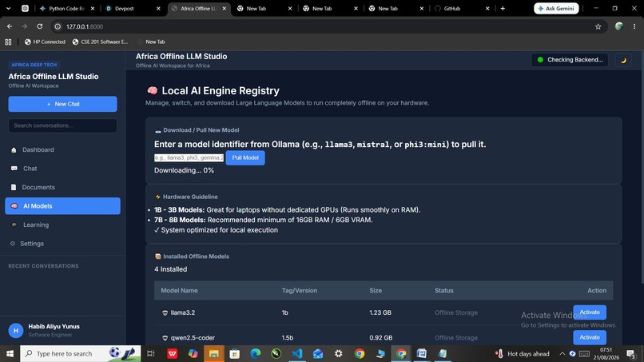Open Task View on taskbar
The image size is (644, 362).
151,353
